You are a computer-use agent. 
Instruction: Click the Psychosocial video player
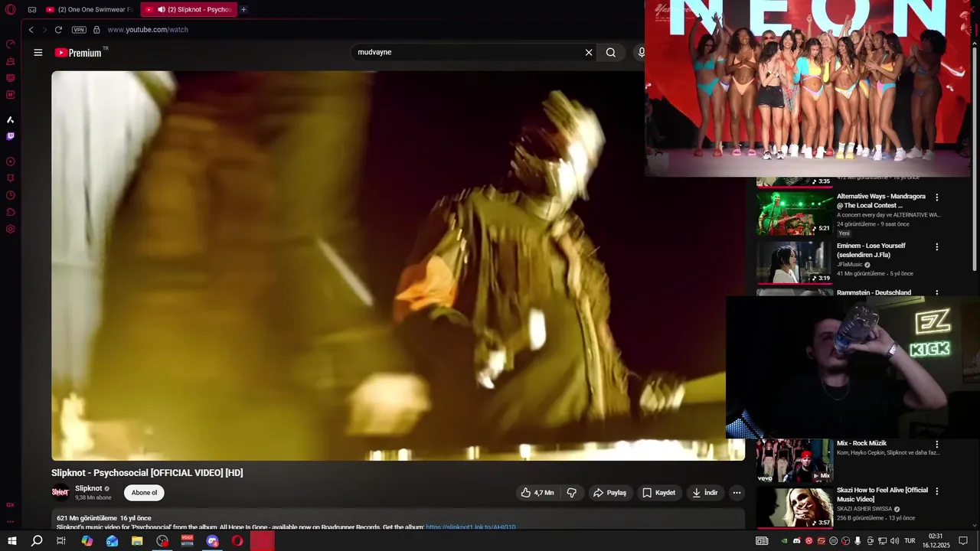pos(398,266)
